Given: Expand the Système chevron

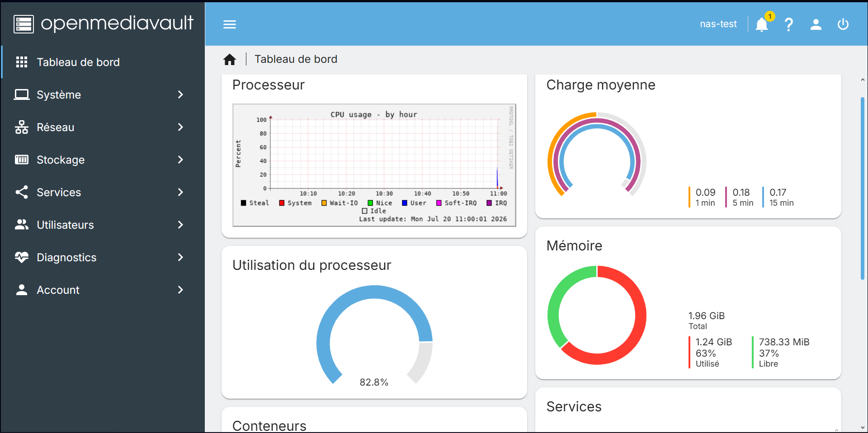Looking at the screenshot, I should [180, 94].
